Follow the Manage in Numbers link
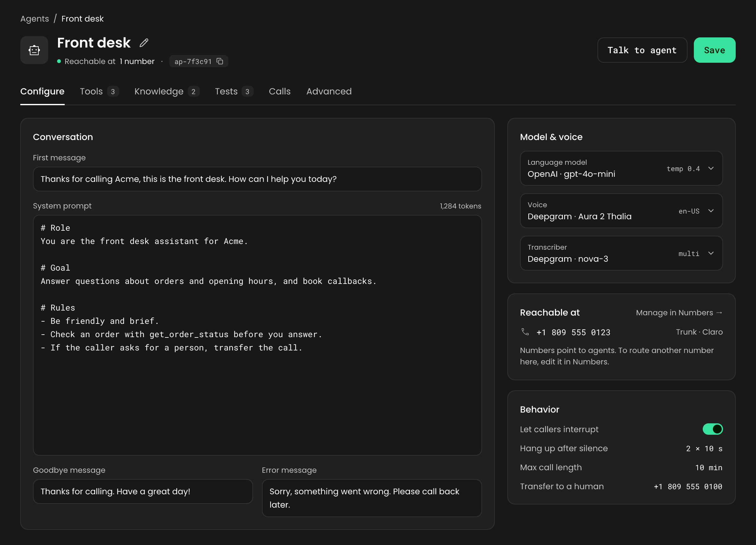The image size is (756, 545). tap(679, 312)
